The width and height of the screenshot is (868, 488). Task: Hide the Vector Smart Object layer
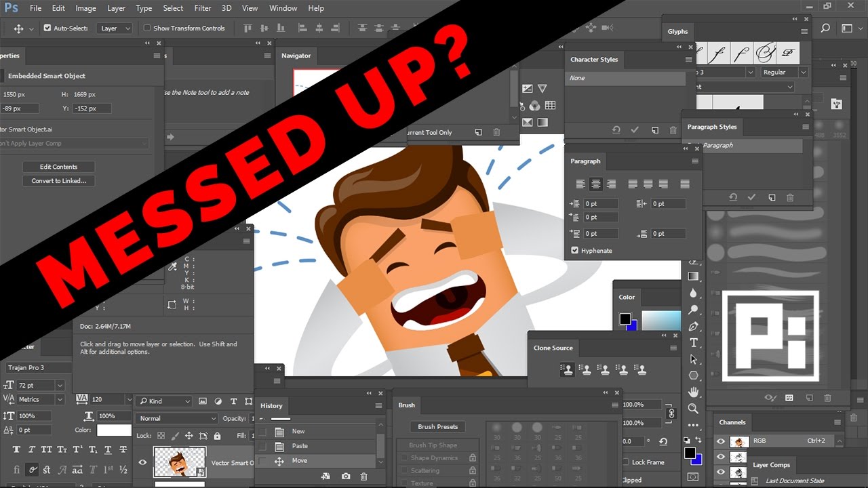[142, 462]
